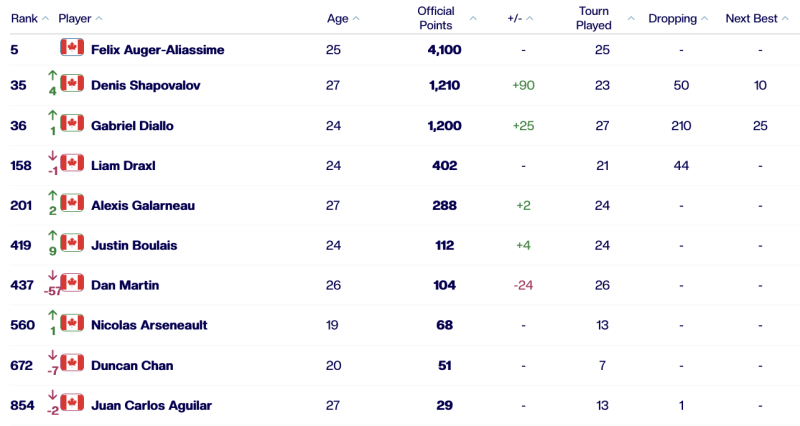Viewport: 800px width, 426px height.
Task: Click the flag icon next to Denis Shapovalov
Action: click(x=71, y=83)
